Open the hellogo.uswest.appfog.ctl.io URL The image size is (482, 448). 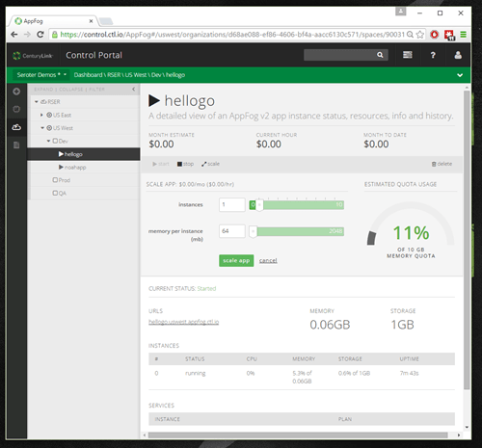click(183, 322)
